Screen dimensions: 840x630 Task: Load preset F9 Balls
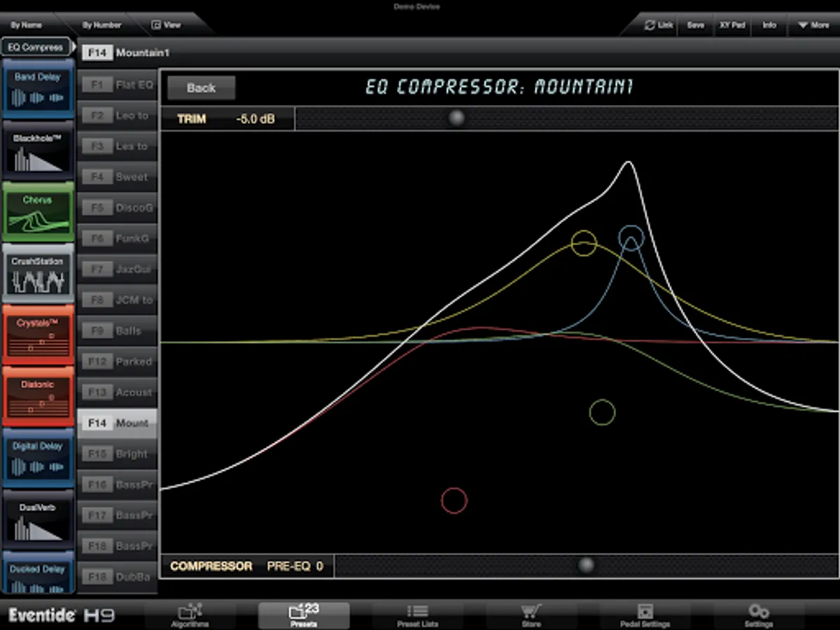point(118,331)
